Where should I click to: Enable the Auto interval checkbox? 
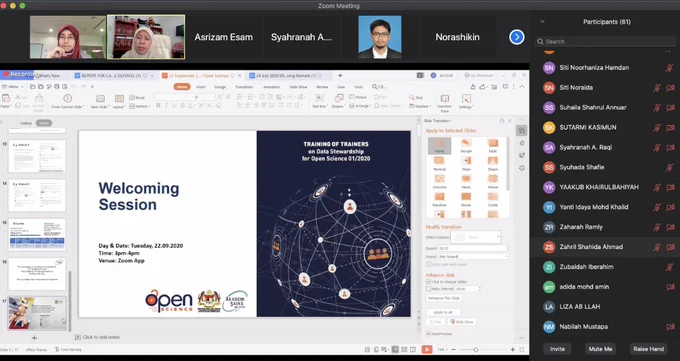coord(428,289)
